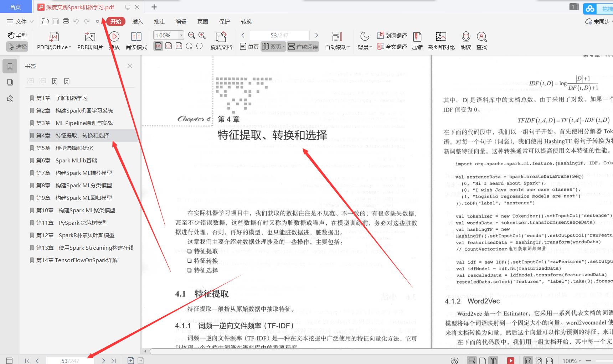Zoom in with the plus magnifier
This screenshot has width=613, height=364.
click(202, 35)
